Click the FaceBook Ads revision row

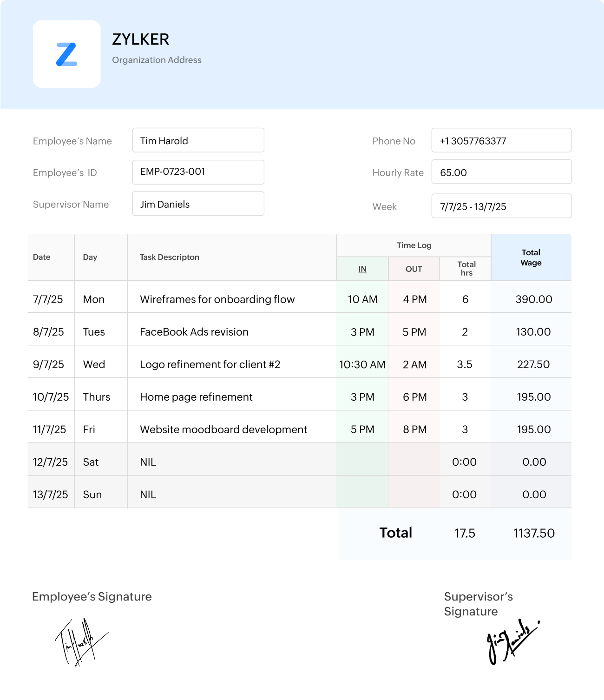click(x=194, y=331)
